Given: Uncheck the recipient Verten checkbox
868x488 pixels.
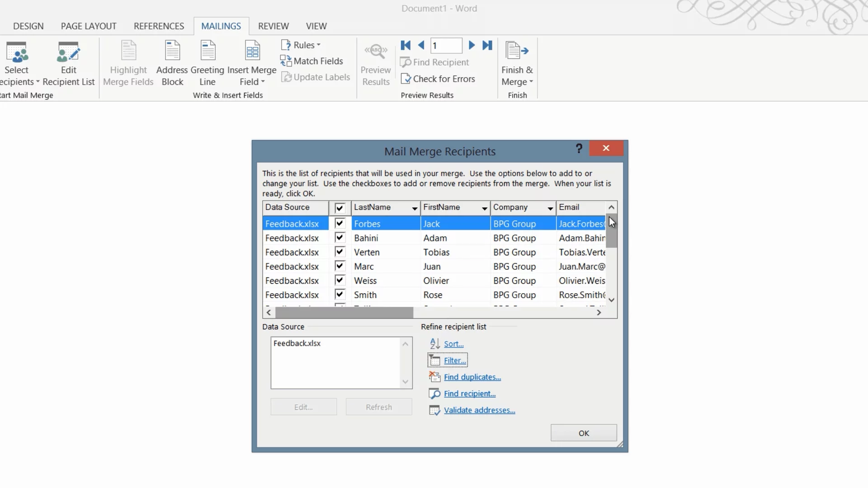Looking at the screenshot, I should coord(340,252).
